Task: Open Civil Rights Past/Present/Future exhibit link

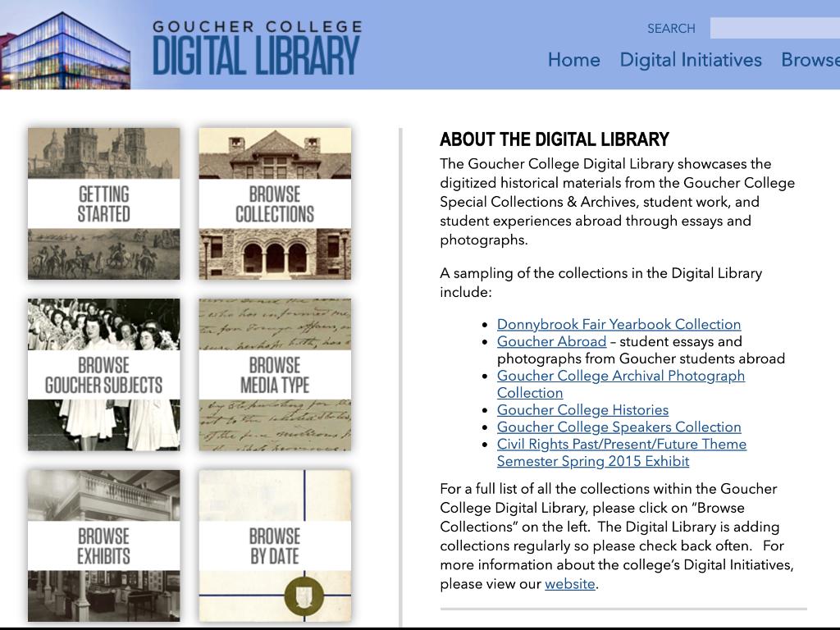Action: coord(621,445)
